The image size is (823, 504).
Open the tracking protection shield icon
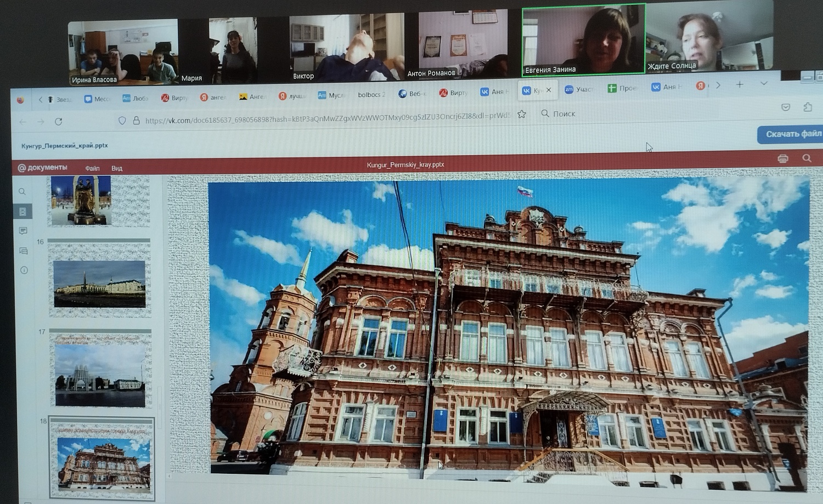(122, 121)
